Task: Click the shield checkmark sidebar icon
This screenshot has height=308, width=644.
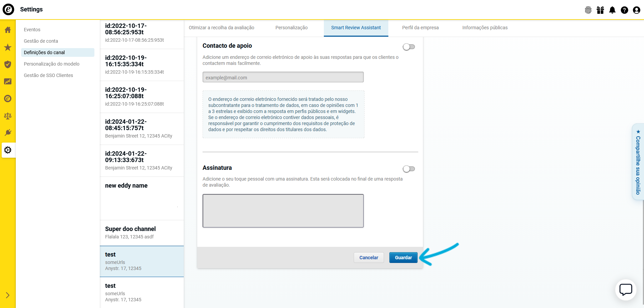Action: click(x=8, y=65)
